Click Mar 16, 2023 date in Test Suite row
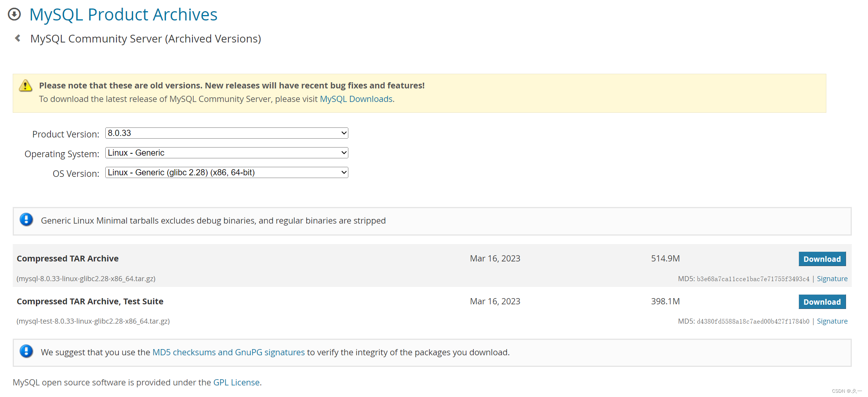Viewport: 868px width, 397px height. tap(495, 302)
